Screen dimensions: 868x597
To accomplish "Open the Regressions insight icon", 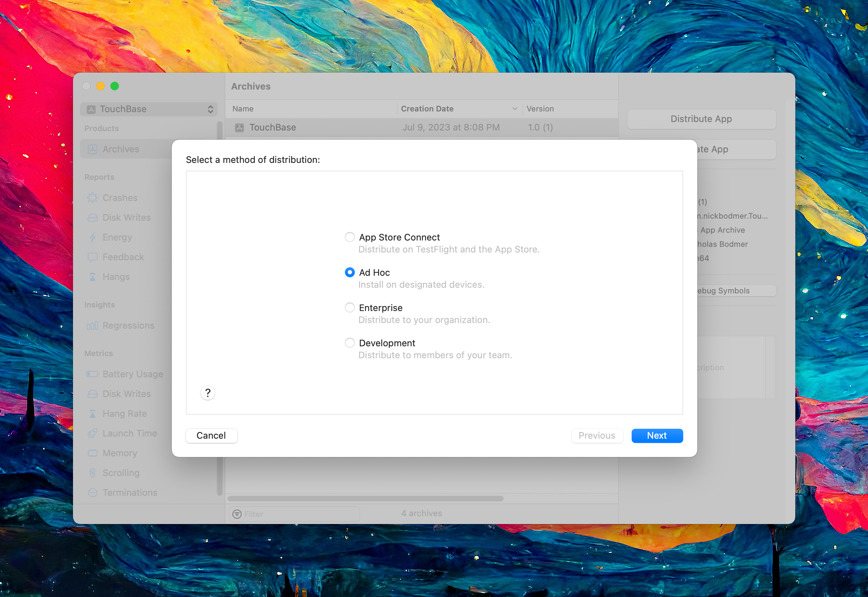I will [x=92, y=324].
